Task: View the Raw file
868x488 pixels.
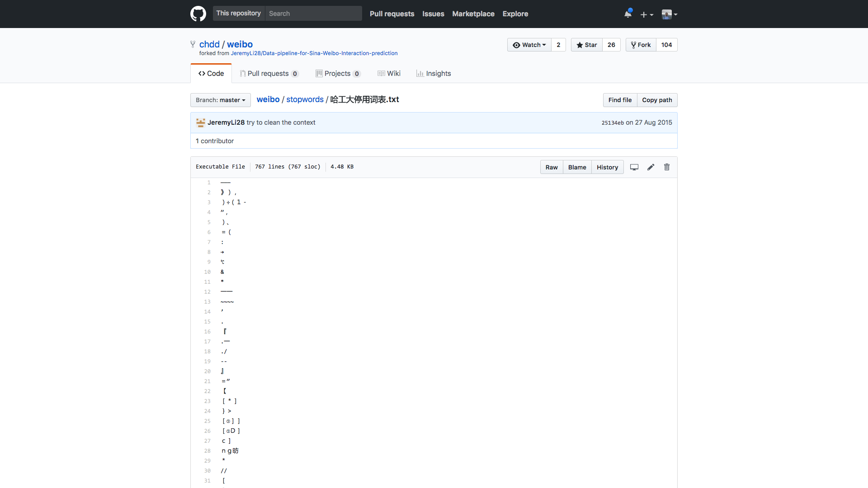Action: (x=552, y=167)
